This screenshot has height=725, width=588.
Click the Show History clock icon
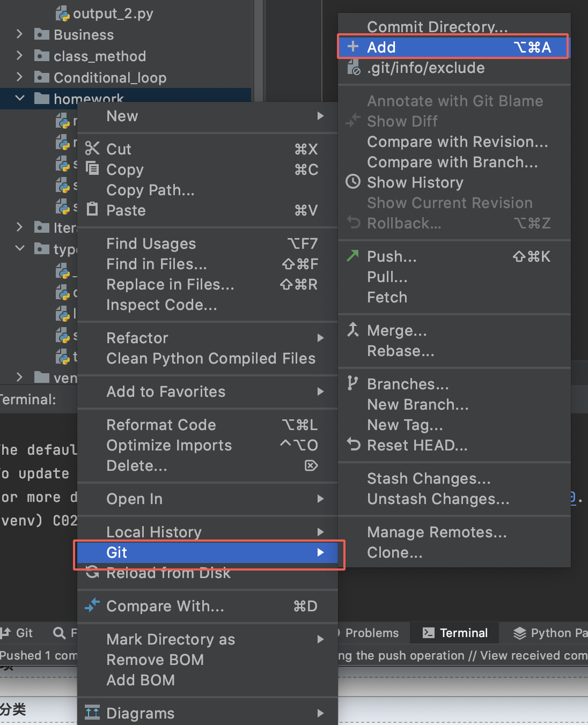352,182
